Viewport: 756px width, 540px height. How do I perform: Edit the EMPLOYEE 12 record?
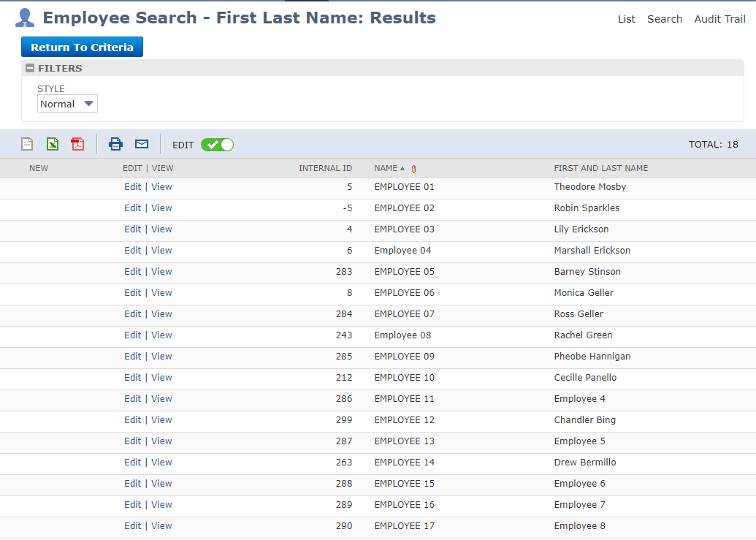tap(133, 420)
